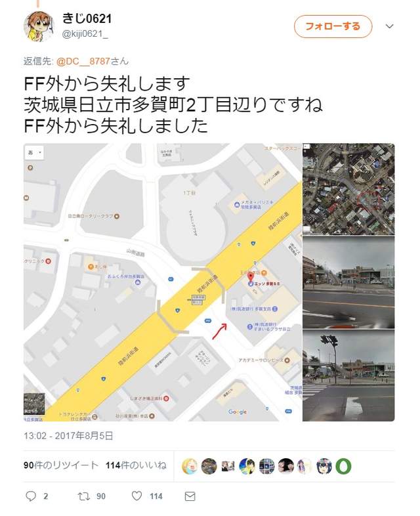Retweet using the arrows icon

coord(83,496)
